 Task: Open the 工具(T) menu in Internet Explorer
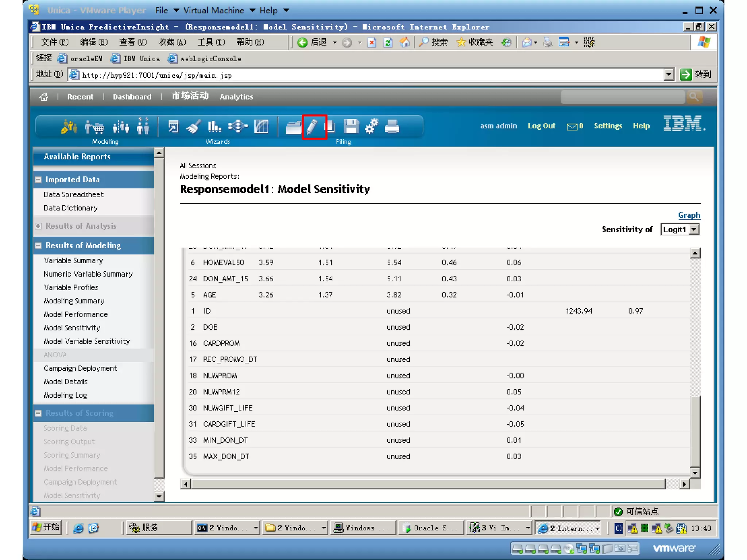[x=211, y=42]
